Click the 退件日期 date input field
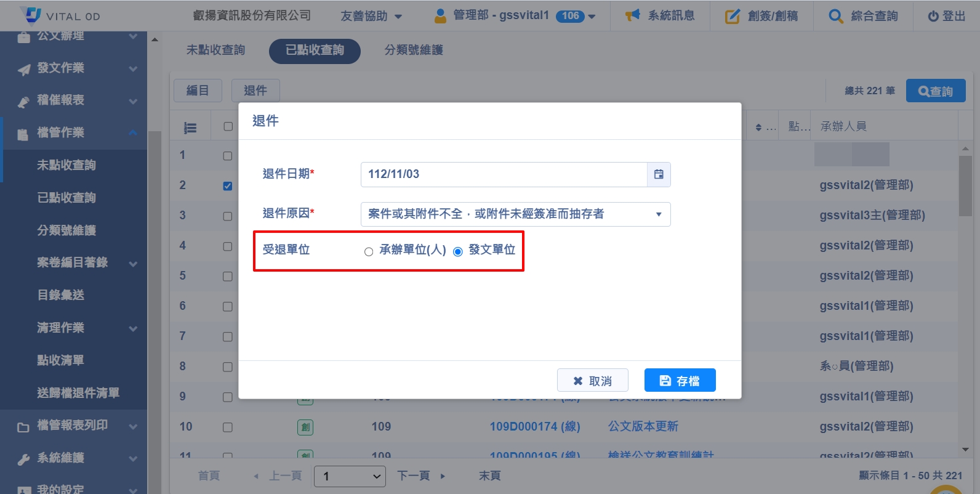This screenshot has height=494, width=980. tap(504, 174)
